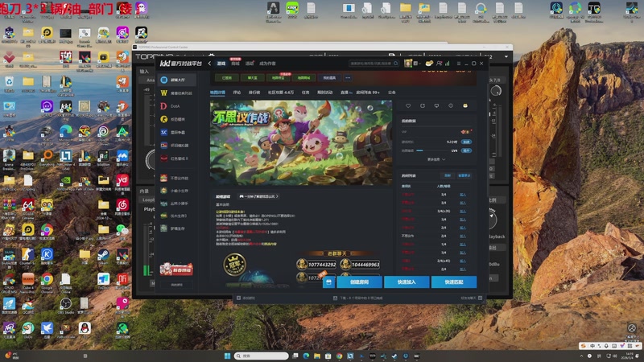This screenshot has height=362, width=644.
Task: Open Microsoft Edge from the taskbar
Action: point(306,356)
